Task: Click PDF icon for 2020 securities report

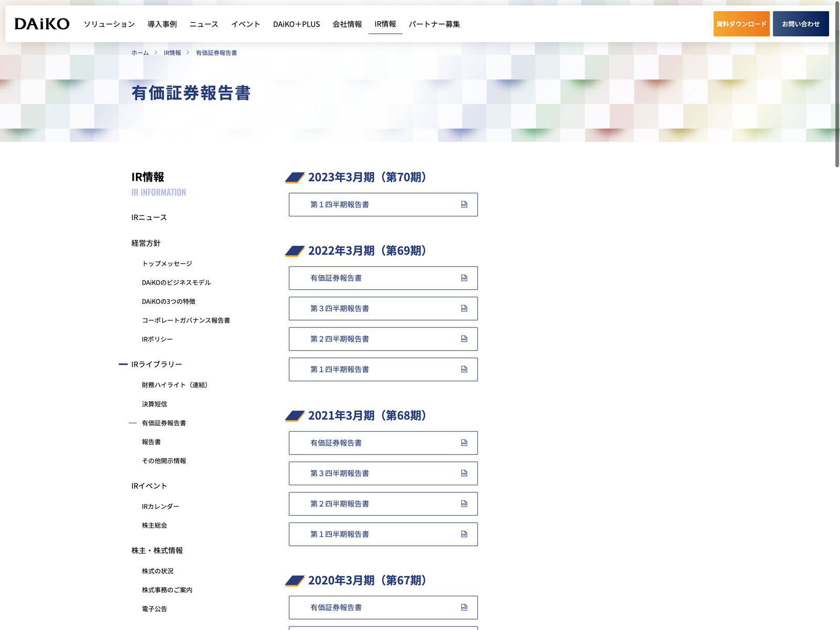Action: point(464,607)
